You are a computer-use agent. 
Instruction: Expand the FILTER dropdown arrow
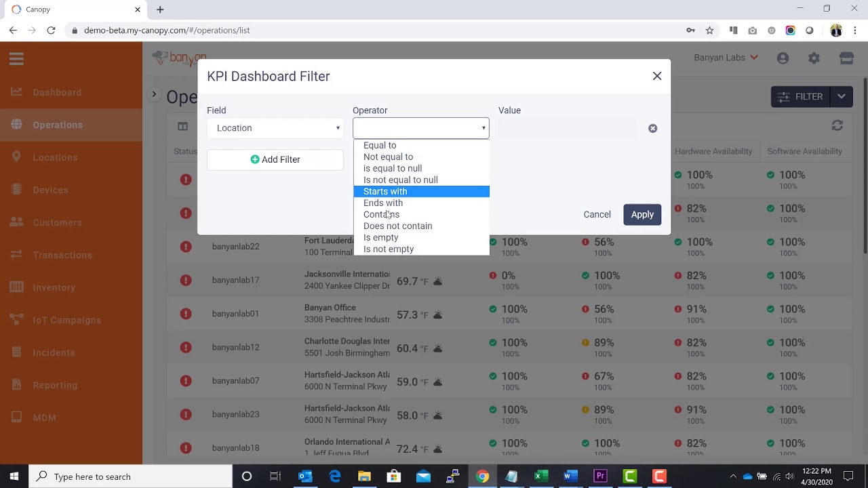click(x=841, y=97)
